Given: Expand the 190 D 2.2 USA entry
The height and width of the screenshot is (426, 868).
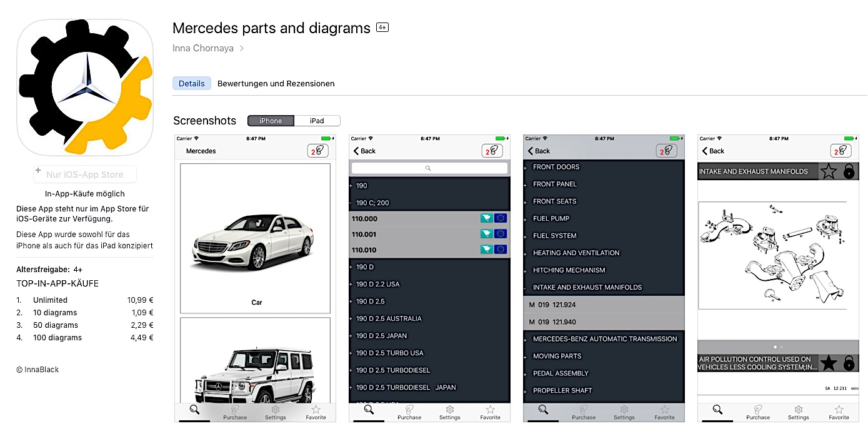Looking at the screenshot, I should pos(378,284).
